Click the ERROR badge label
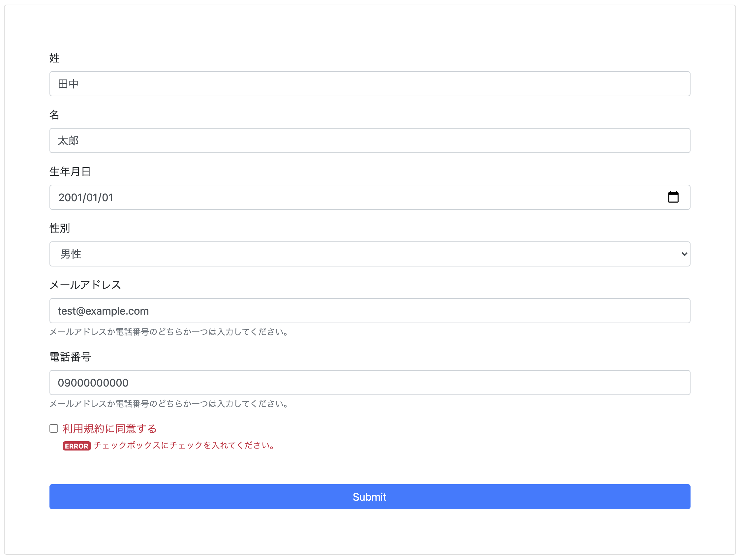The height and width of the screenshot is (560, 740). [76, 446]
